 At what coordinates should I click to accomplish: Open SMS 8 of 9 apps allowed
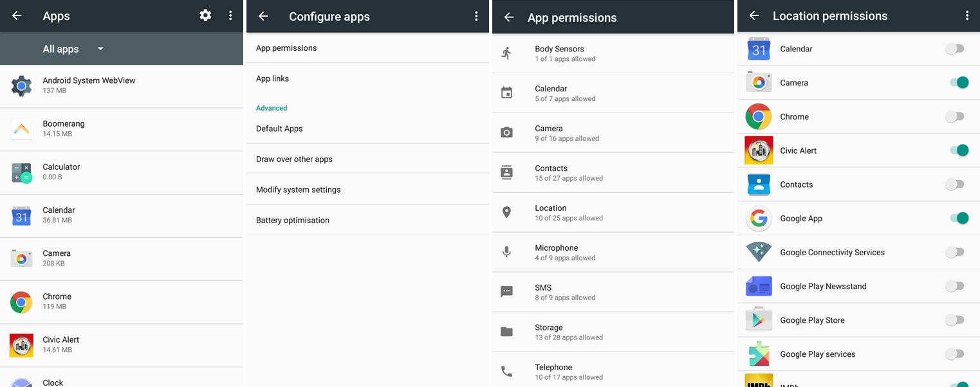(x=613, y=292)
